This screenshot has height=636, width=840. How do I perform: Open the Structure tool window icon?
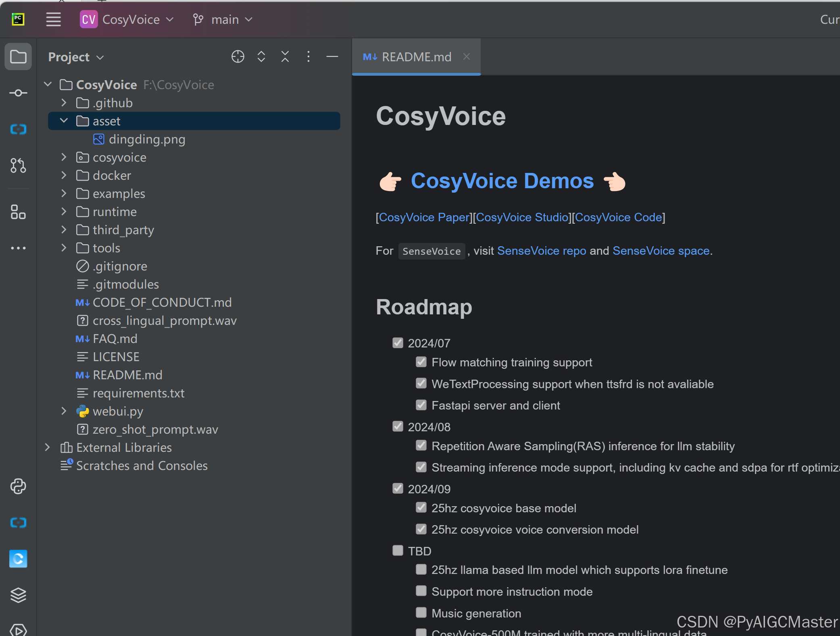coord(18,212)
